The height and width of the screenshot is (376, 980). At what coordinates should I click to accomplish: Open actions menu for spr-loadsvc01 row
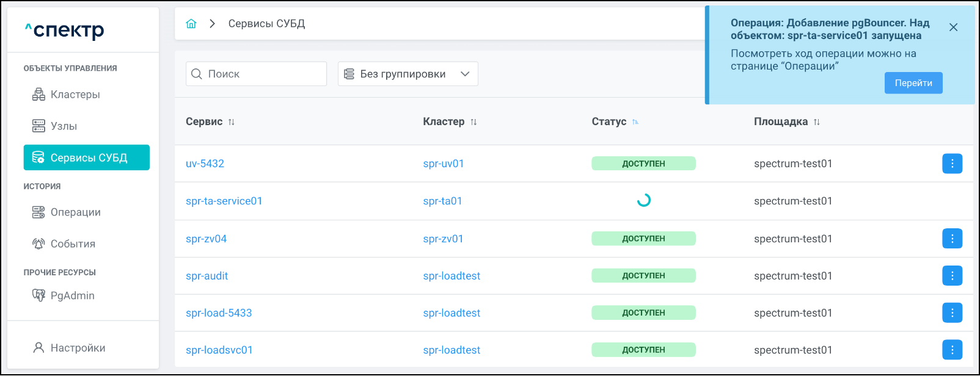tap(952, 350)
